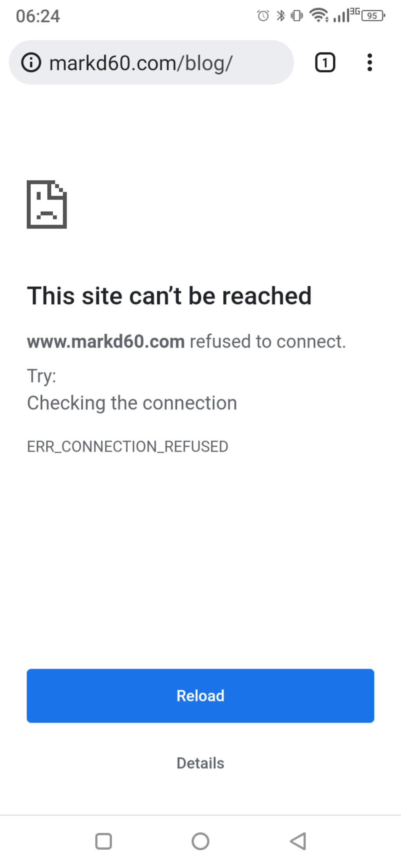Tap the "This site can't be reached" heading
This screenshot has height=868, width=401.
(x=169, y=295)
